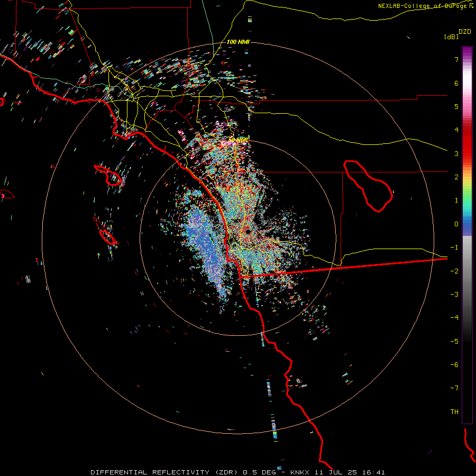Click the 6 dB tick label
Screen dimensions: 476x476
tap(456, 83)
